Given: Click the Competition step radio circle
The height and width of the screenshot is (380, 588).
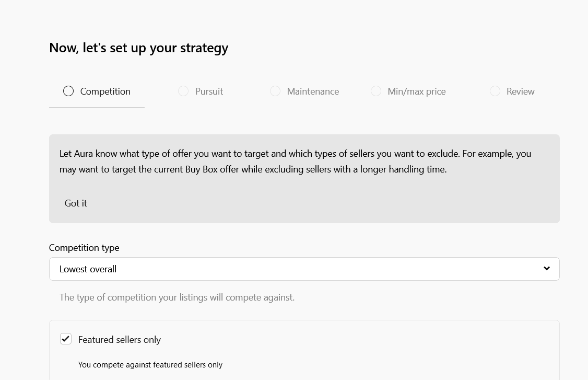Looking at the screenshot, I should point(68,91).
